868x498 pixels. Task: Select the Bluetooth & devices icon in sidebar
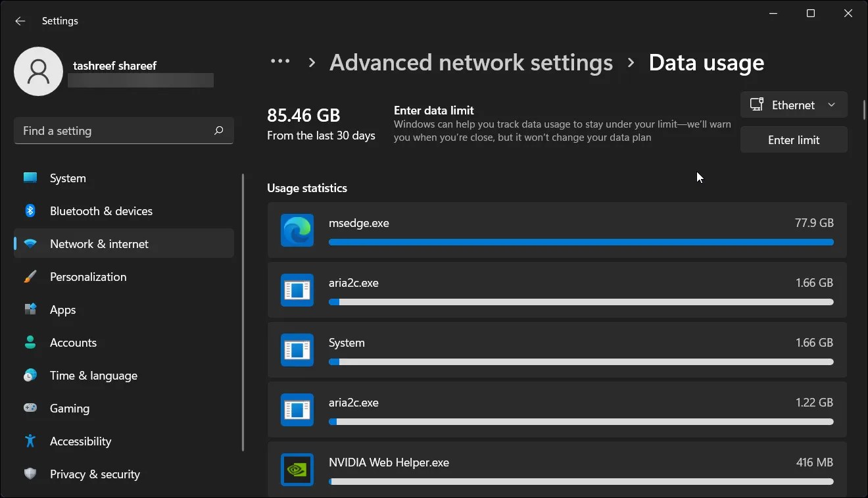pyautogui.click(x=30, y=211)
